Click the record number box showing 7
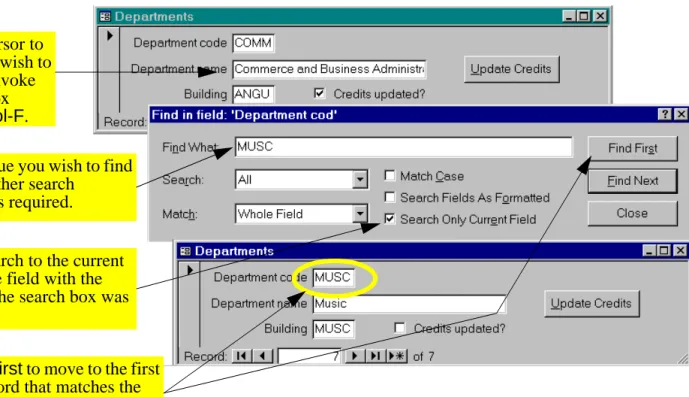 309,356
